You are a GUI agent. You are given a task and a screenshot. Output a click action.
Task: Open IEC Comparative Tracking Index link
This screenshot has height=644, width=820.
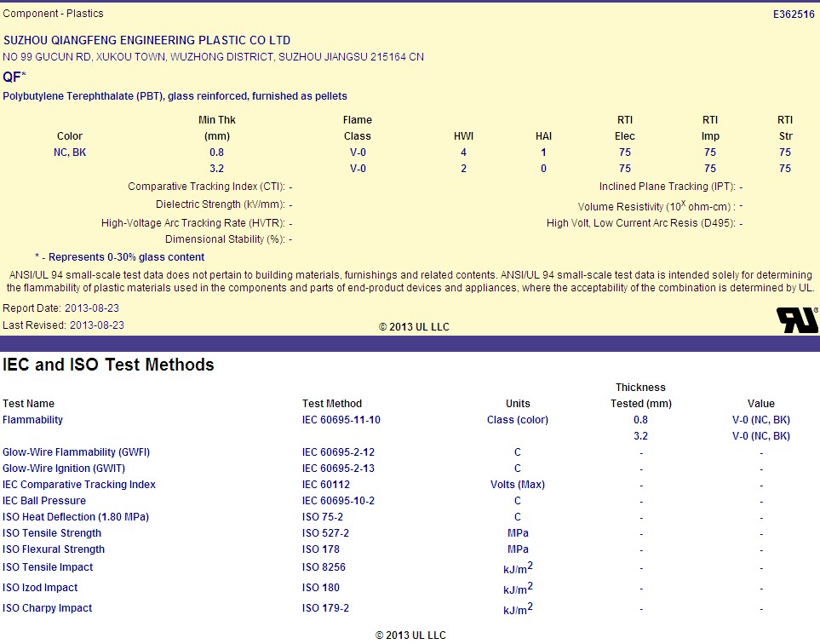(79, 485)
